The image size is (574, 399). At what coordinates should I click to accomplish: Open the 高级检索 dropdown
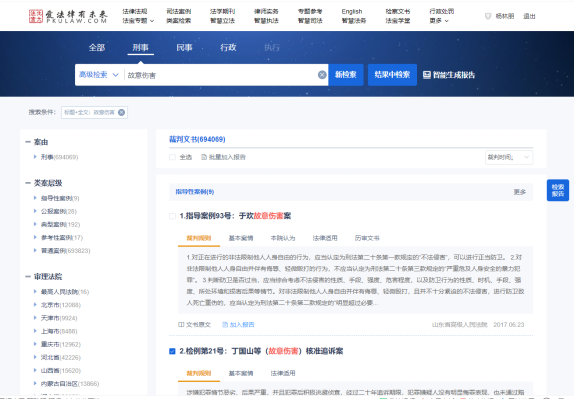point(99,75)
